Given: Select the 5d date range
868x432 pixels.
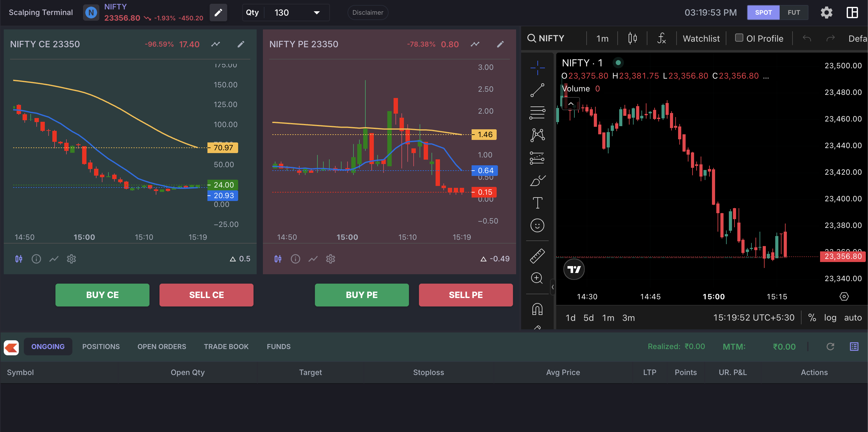Looking at the screenshot, I should 588,317.
